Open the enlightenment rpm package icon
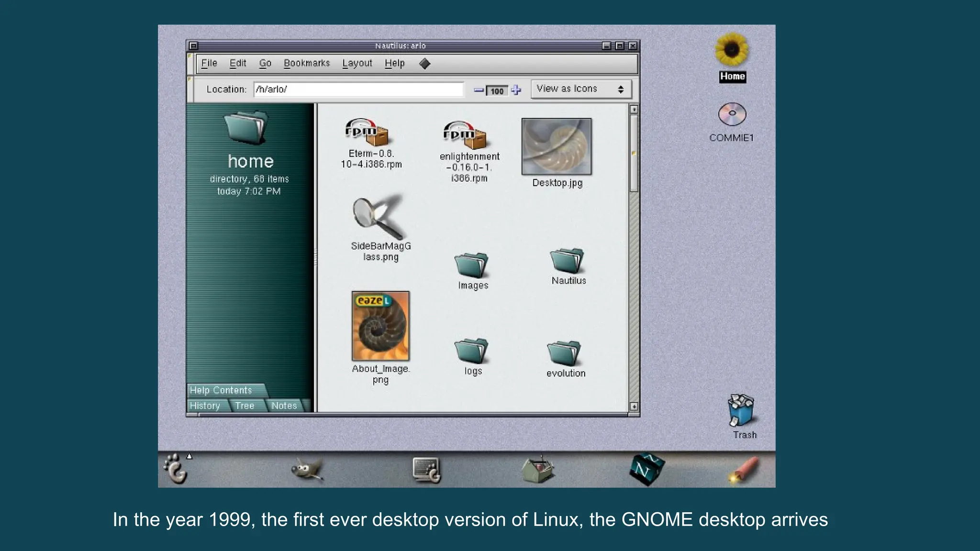Image resolution: width=980 pixels, height=551 pixels. [x=465, y=135]
